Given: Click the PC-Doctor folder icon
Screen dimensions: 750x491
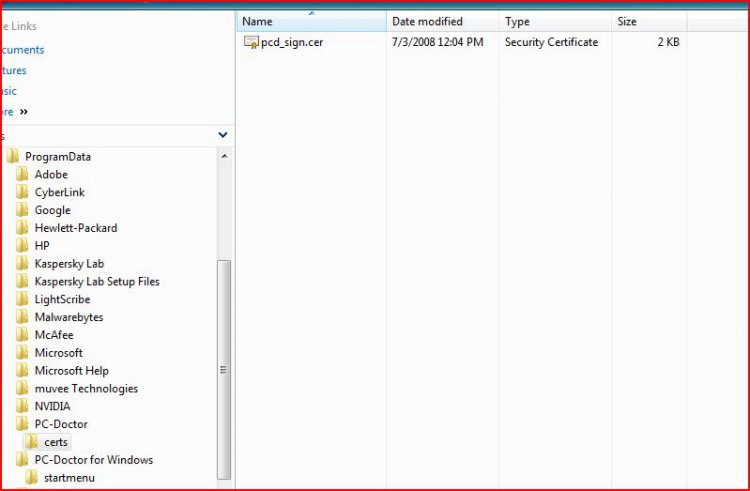Looking at the screenshot, I should coord(22,424).
